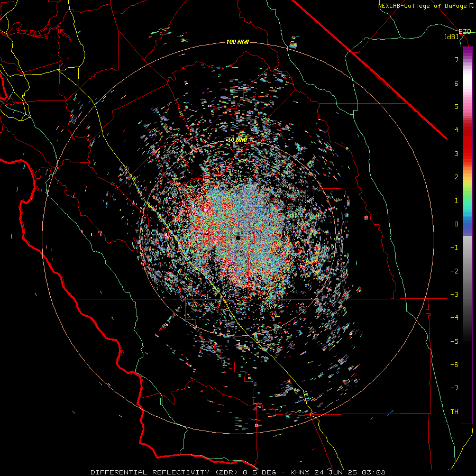Click the -2 dB scale label
This screenshot has width=476, height=476.
[x=454, y=271]
